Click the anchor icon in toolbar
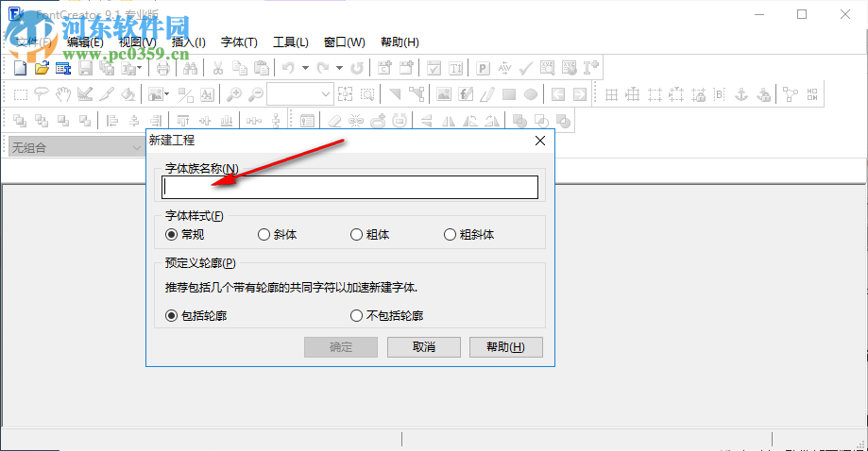The height and width of the screenshot is (451, 868). click(741, 94)
